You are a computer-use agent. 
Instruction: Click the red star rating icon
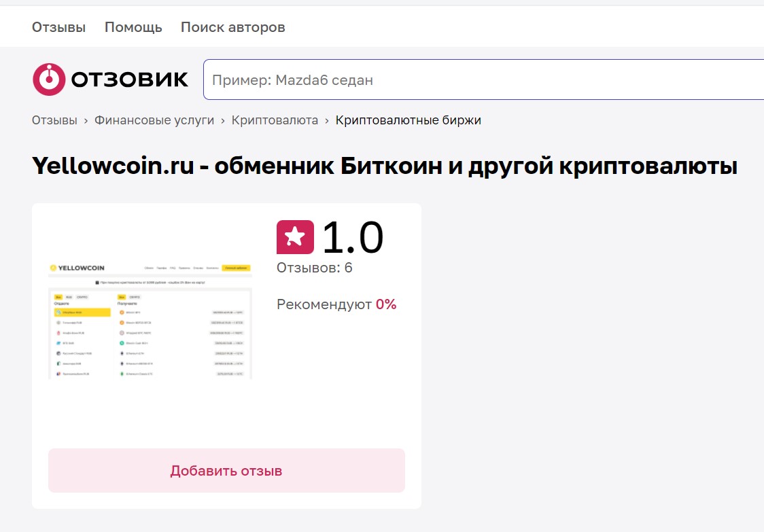click(x=295, y=237)
